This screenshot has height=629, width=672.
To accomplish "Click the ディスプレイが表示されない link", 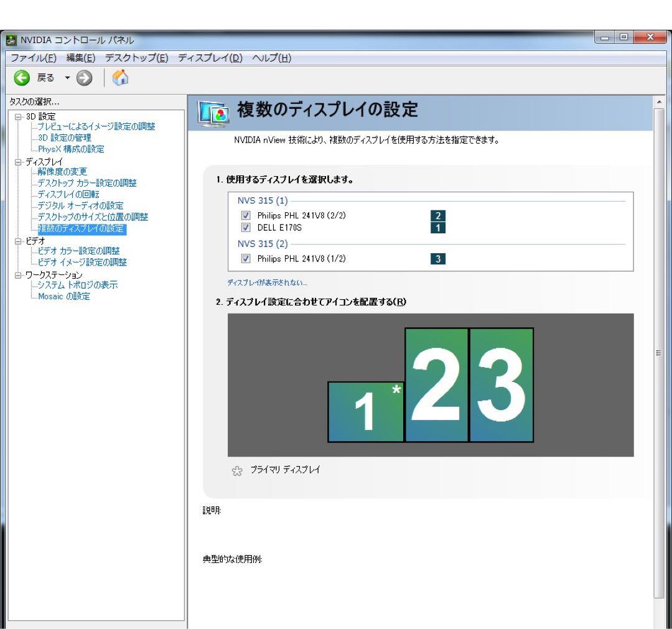I will click(267, 283).
